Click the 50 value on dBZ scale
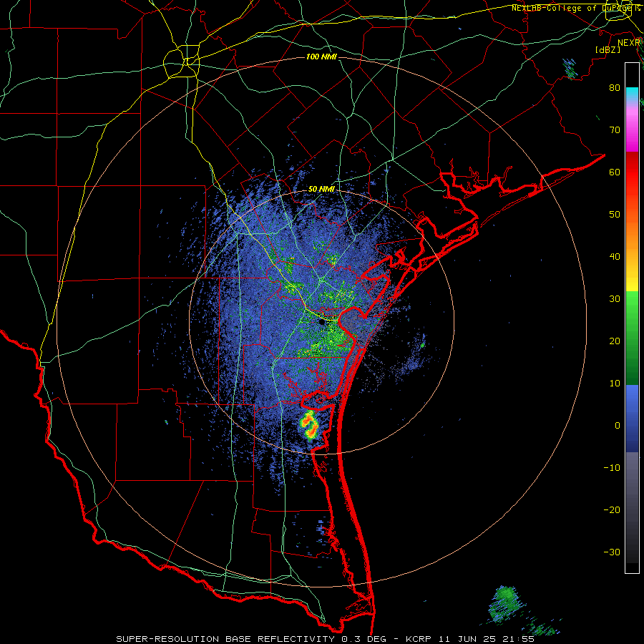This screenshot has height=644, width=644. [615, 214]
